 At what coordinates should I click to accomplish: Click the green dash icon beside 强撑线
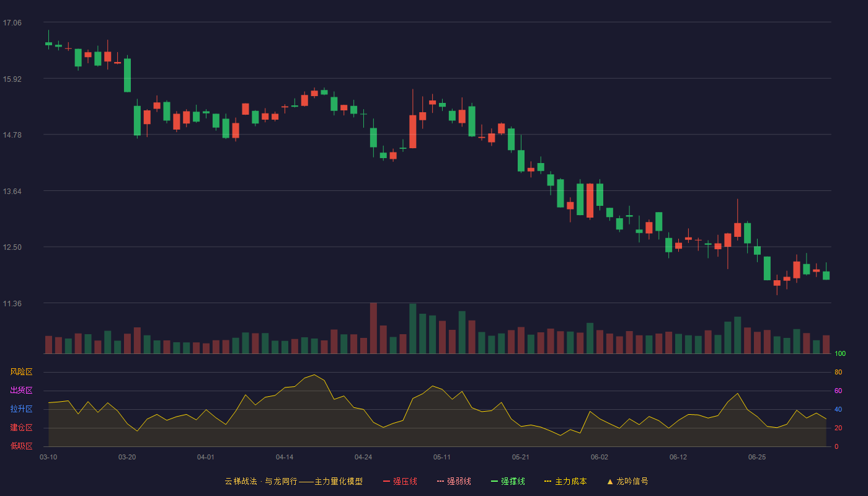pyautogui.click(x=495, y=481)
